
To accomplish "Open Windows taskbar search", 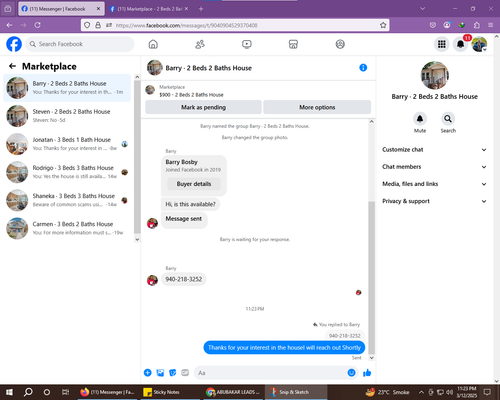I will [28, 392].
